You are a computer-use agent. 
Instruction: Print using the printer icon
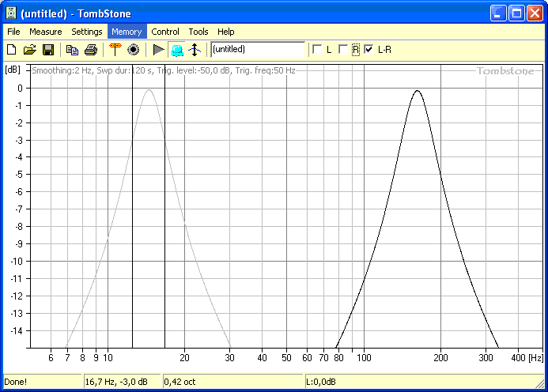point(91,50)
